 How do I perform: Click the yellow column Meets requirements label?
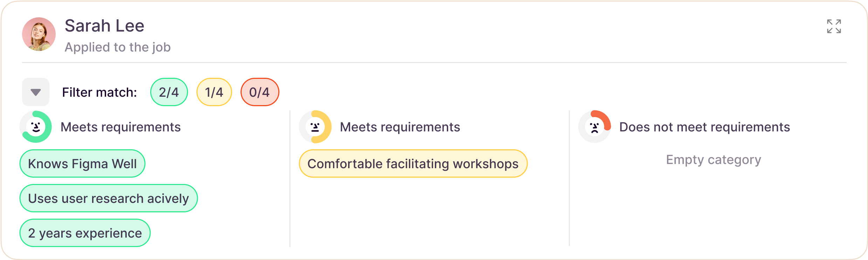[x=400, y=127]
